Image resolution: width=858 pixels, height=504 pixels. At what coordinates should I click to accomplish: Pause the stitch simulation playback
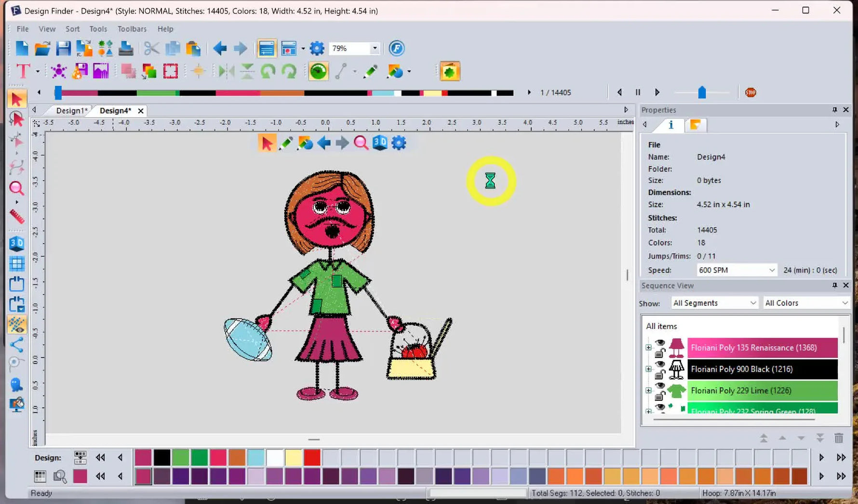tap(638, 93)
